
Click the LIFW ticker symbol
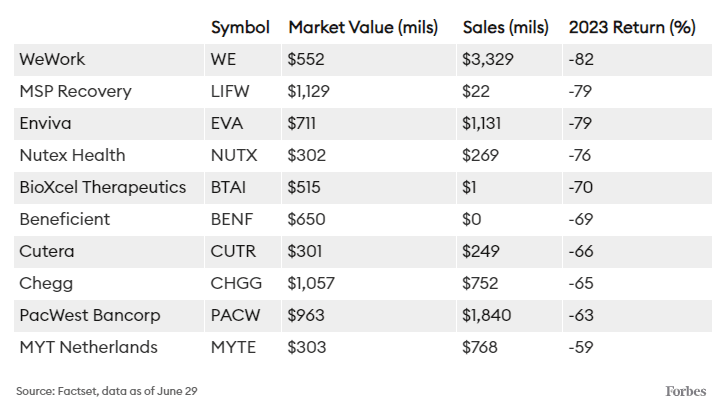[232, 91]
